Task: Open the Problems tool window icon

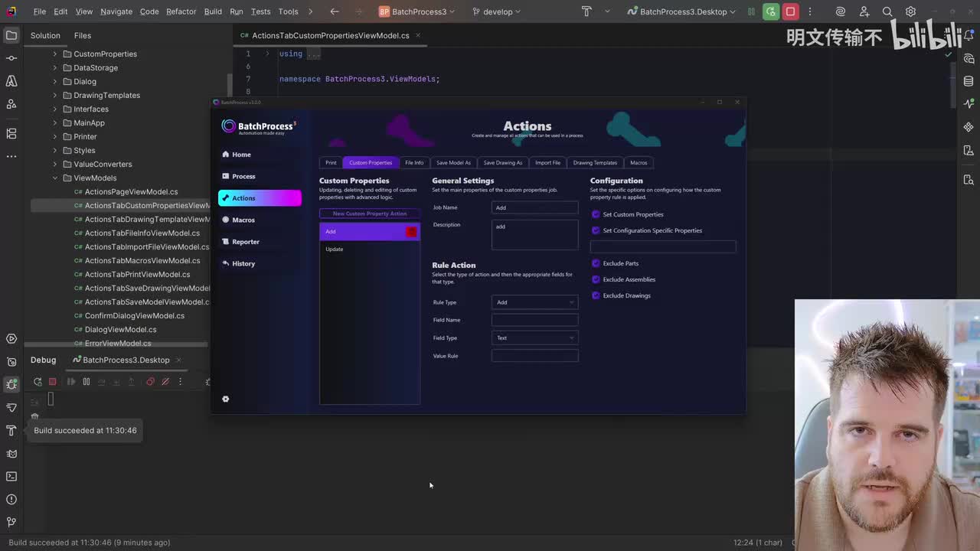Action: [11, 500]
